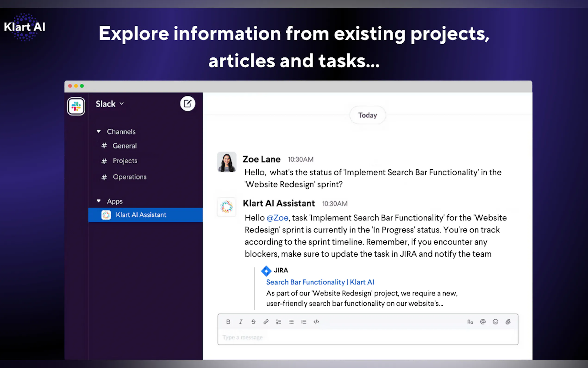
Task: Apply strikethrough formatting icon
Action: 253,322
